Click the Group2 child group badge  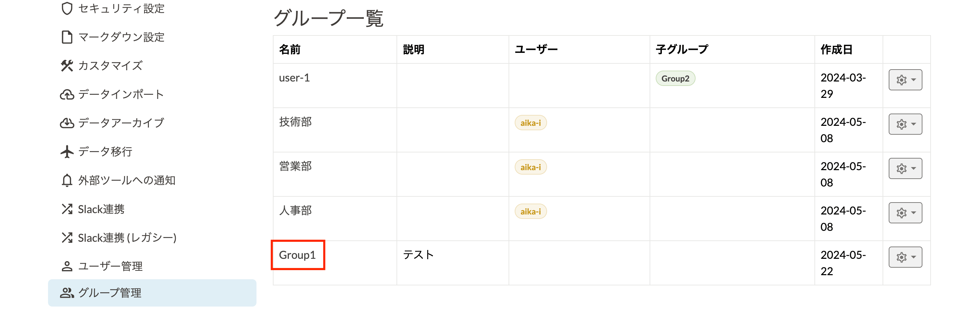coord(675,78)
